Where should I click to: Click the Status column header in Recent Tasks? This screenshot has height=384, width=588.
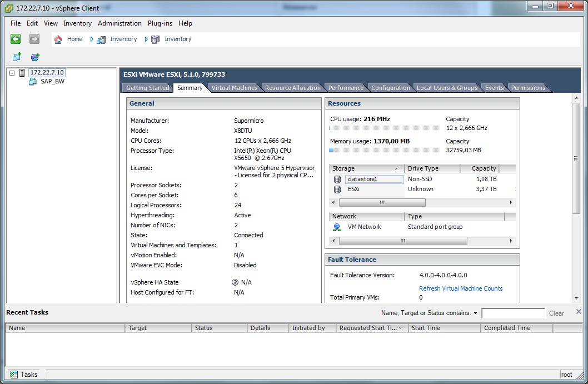(220, 328)
